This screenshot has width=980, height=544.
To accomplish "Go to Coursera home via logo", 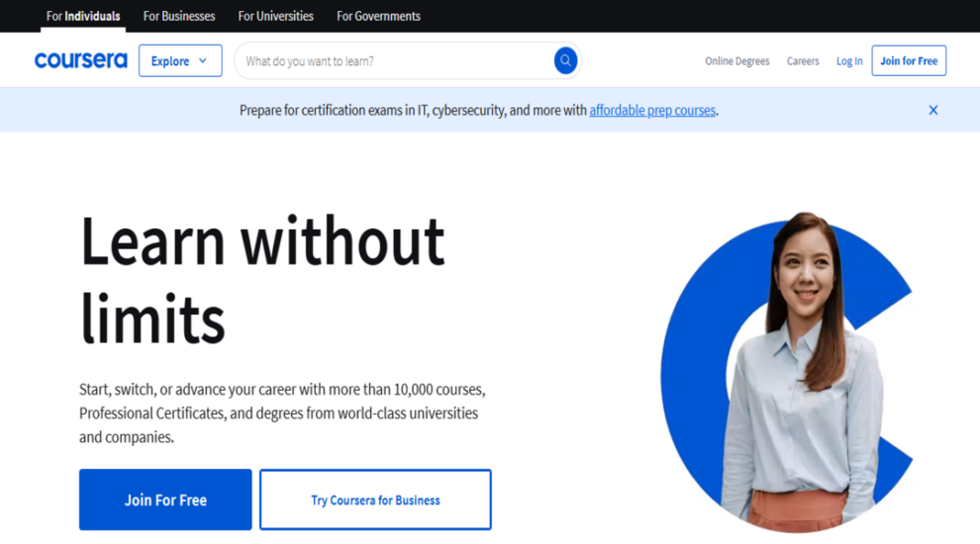I will pos(80,60).
